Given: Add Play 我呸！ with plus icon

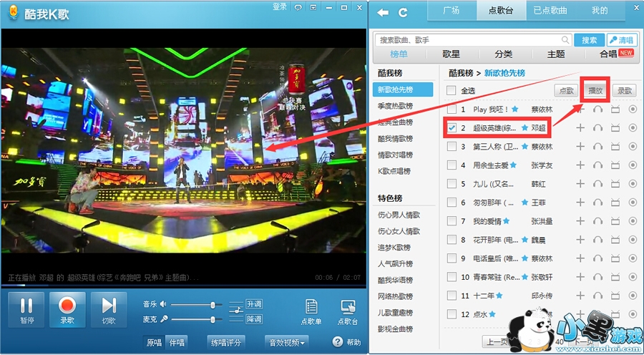Looking at the screenshot, I should point(580,110).
